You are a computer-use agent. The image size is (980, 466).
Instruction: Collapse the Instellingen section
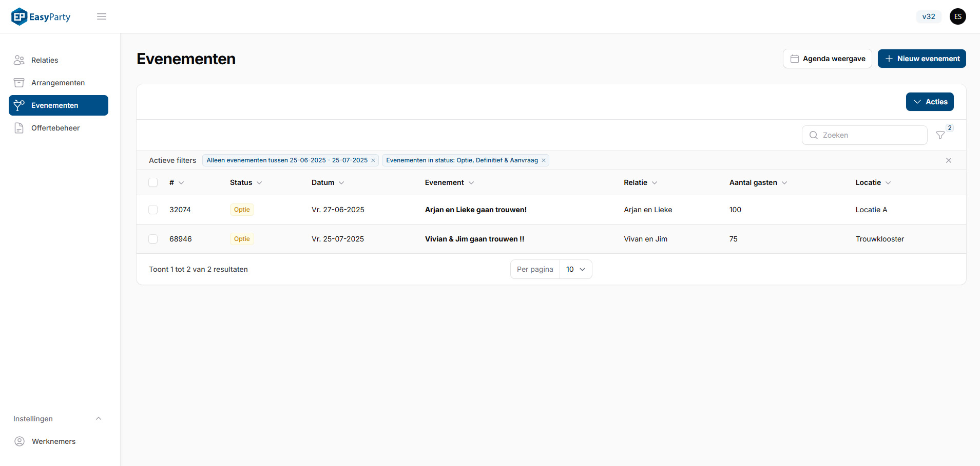[x=99, y=419]
